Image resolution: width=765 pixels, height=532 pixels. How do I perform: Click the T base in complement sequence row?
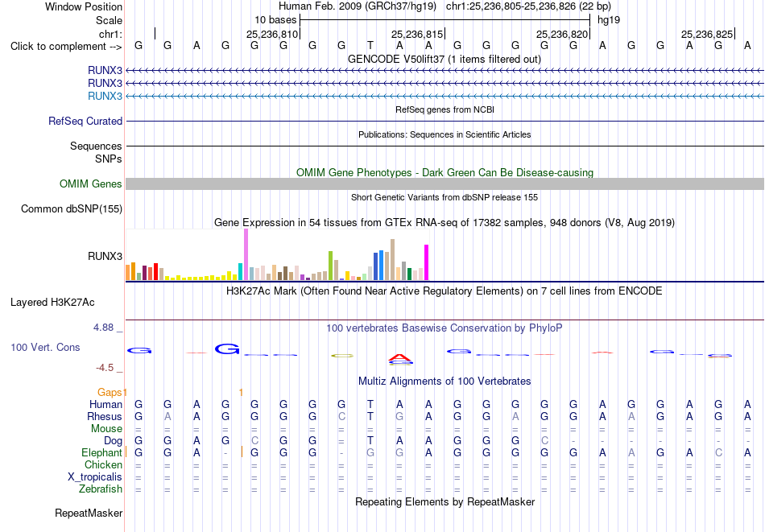[x=370, y=46]
